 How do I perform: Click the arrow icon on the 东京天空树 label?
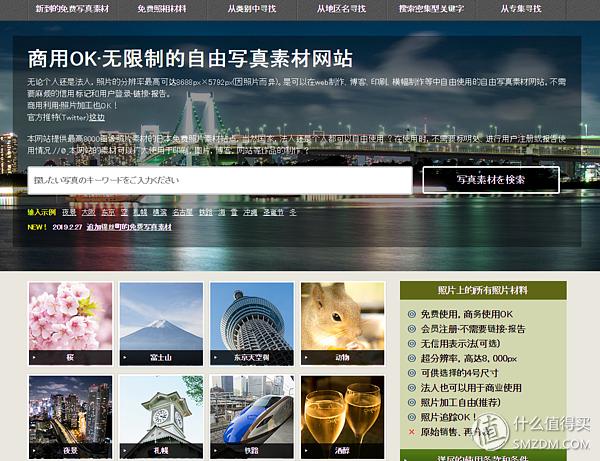(x=215, y=358)
